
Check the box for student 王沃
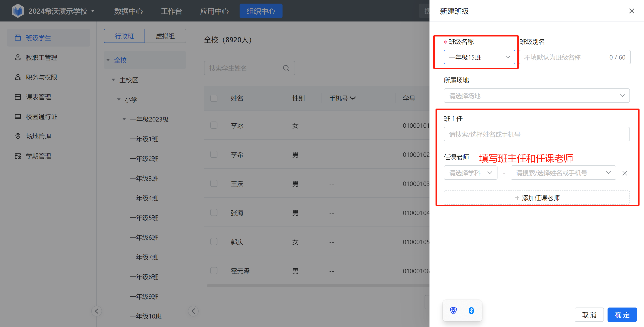(x=214, y=183)
